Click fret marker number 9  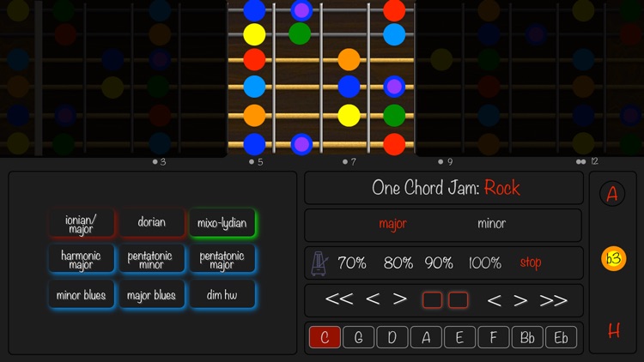446,162
